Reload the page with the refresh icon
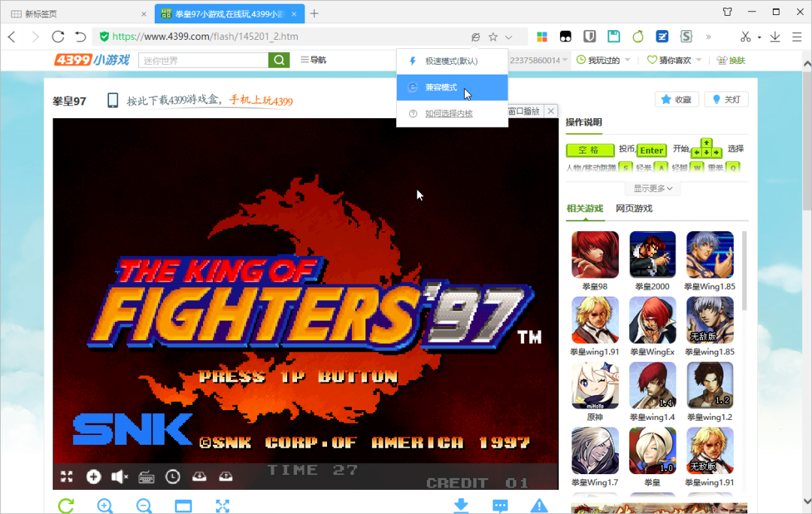The width and height of the screenshot is (812, 514). pyautogui.click(x=58, y=37)
